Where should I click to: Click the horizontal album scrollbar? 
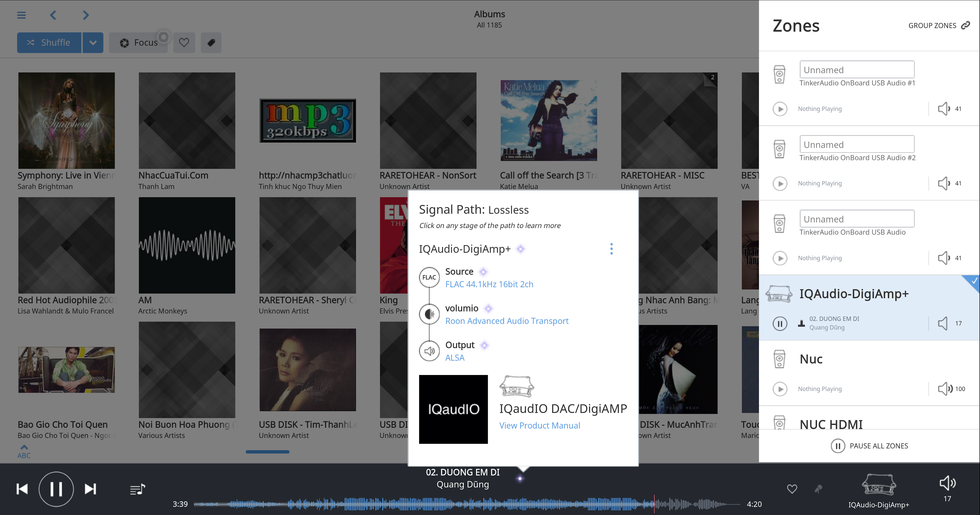268,452
